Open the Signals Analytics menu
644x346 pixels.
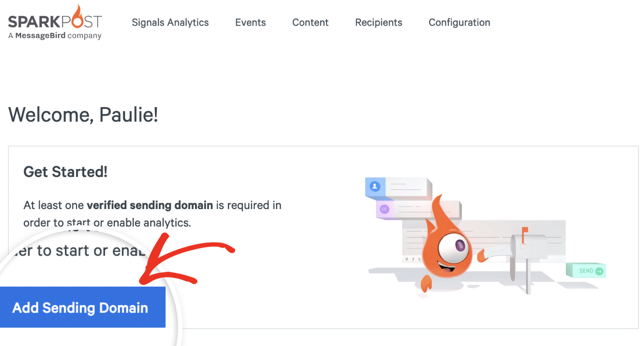click(x=170, y=23)
